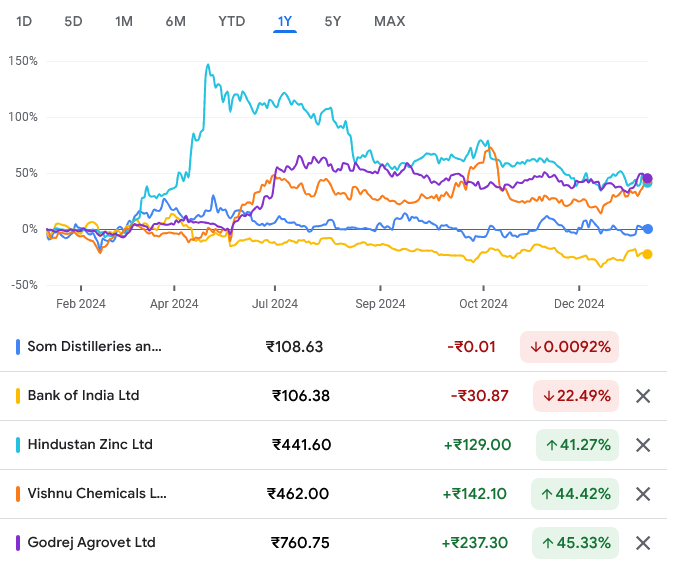This screenshot has width=675, height=566.
Task: Remove Vishnu Chemicals from comparison
Action: [x=643, y=494]
